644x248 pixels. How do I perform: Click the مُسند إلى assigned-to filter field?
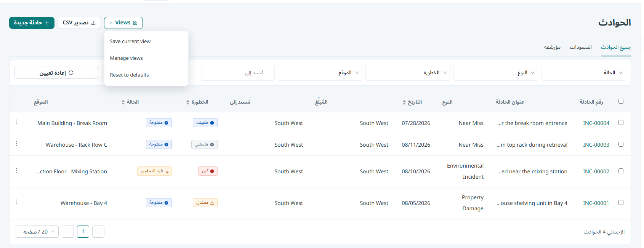click(238, 73)
